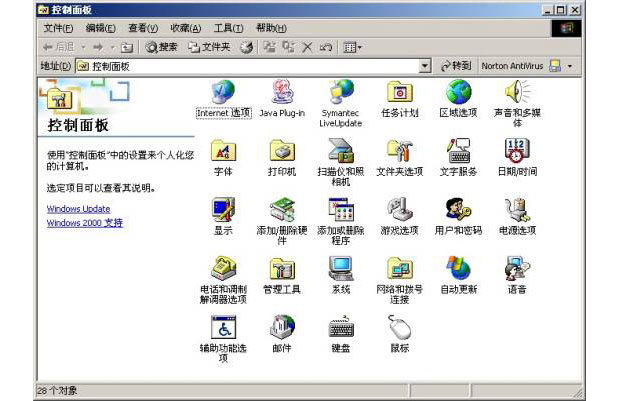Viewport: 620px width, 401px height.
Task: Open the 任务计划 folder icon
Action: (x=399, y=94)
